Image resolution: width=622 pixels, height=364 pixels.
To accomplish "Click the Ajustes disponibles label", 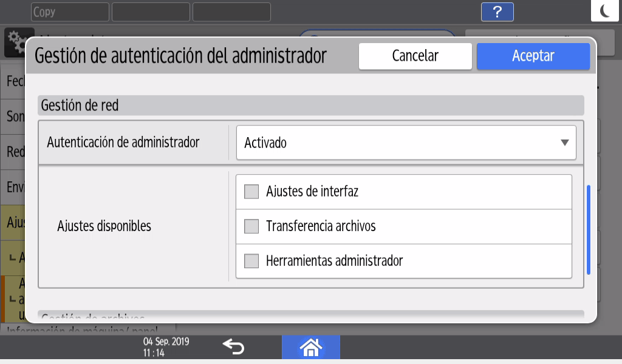I will pyautogui.click(x=104, y=226).
